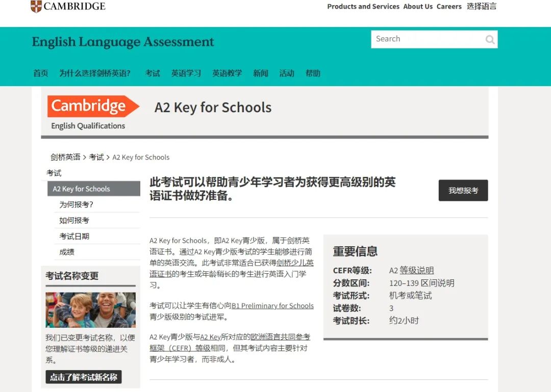Click the 试卷数 label

[347, 308]
